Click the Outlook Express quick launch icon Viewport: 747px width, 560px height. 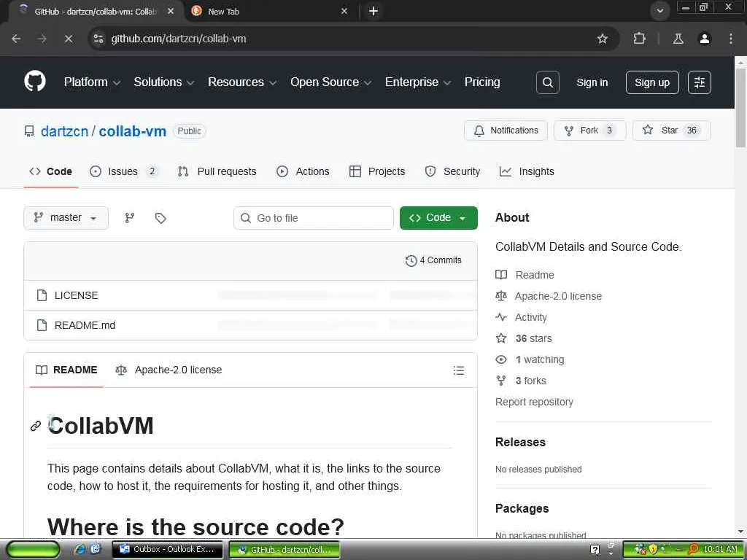tap(96, 549)
